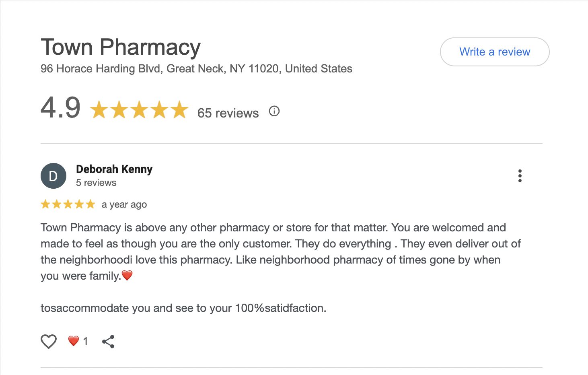This screenshot has height=375, width=588.
Task: Open Deborah Kenny's profile name link
Action: coord(114,169)
